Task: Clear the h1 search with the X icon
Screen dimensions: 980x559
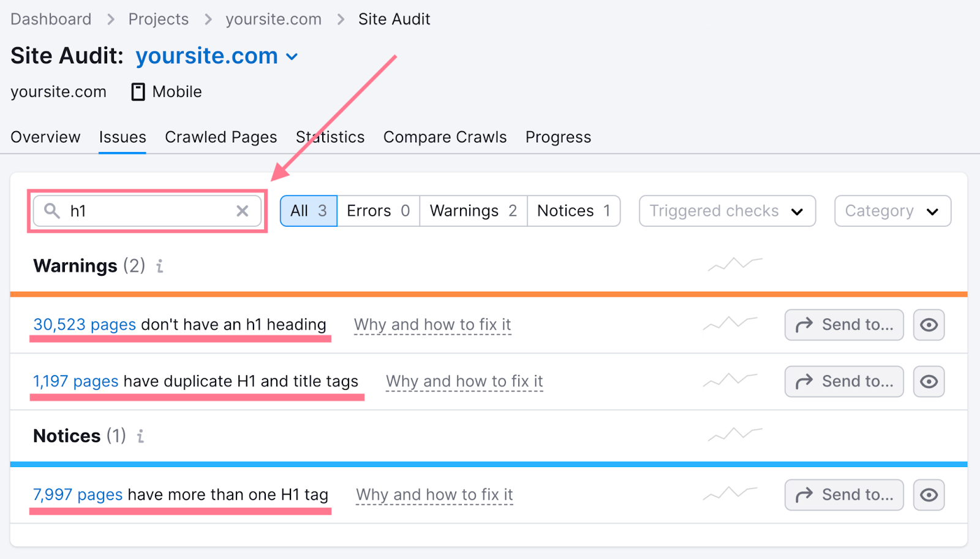Action: pyautogui.click(x=243, y=210)
